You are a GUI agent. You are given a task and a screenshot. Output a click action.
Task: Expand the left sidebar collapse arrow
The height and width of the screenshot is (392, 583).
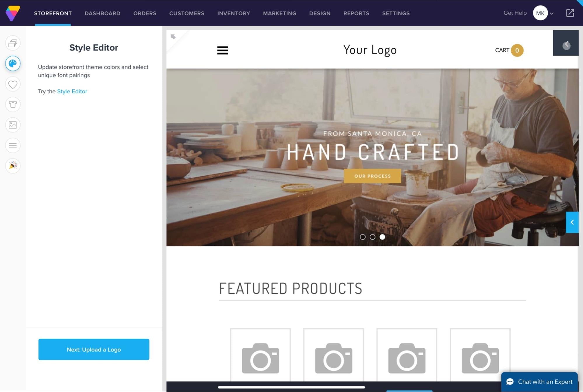click(x=572, y=222)
